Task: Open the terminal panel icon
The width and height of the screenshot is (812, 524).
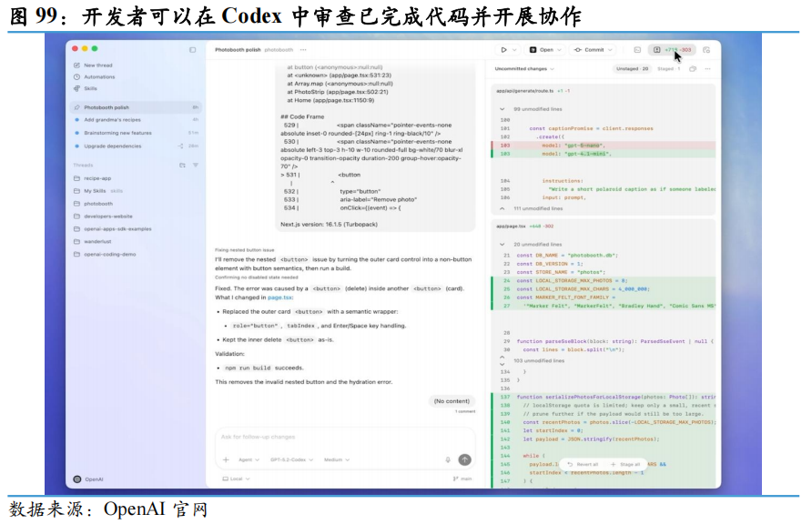Action: point(637,50)
